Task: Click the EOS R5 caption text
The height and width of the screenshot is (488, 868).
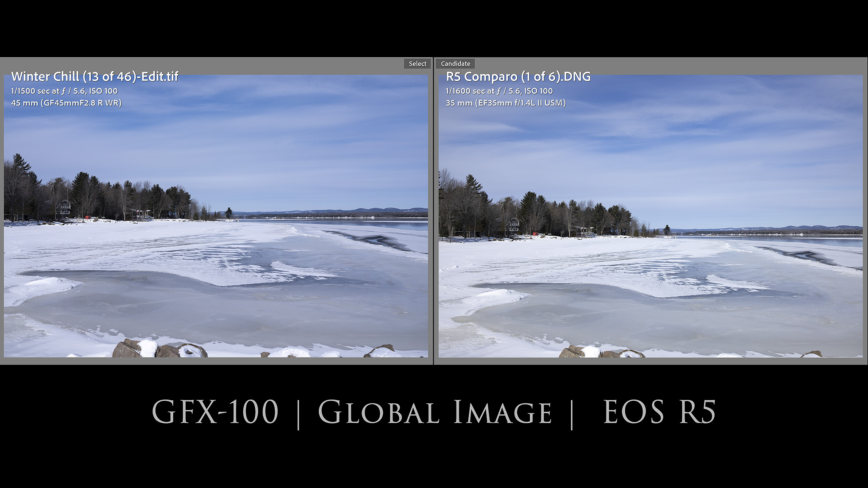Action: coord(659,412)
